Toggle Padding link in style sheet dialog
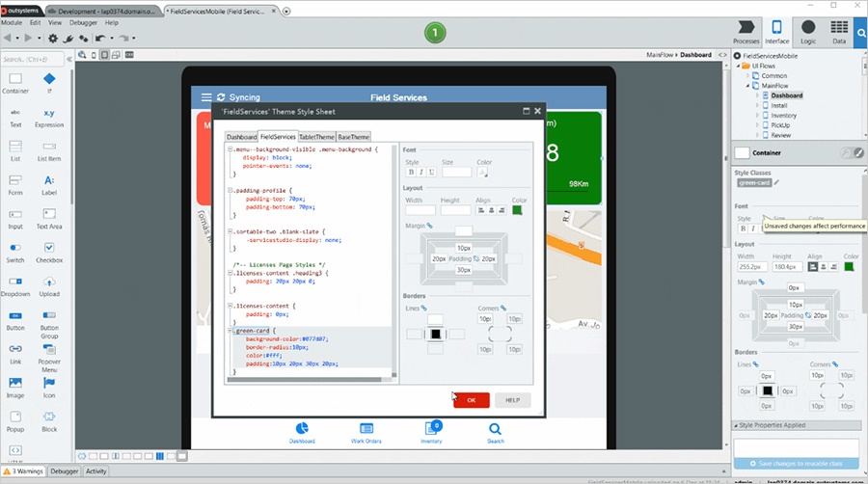 476,258
